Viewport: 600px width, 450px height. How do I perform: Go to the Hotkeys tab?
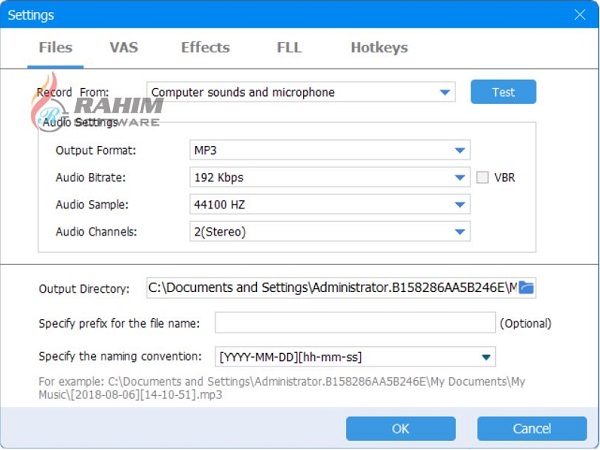click(379, 48)
